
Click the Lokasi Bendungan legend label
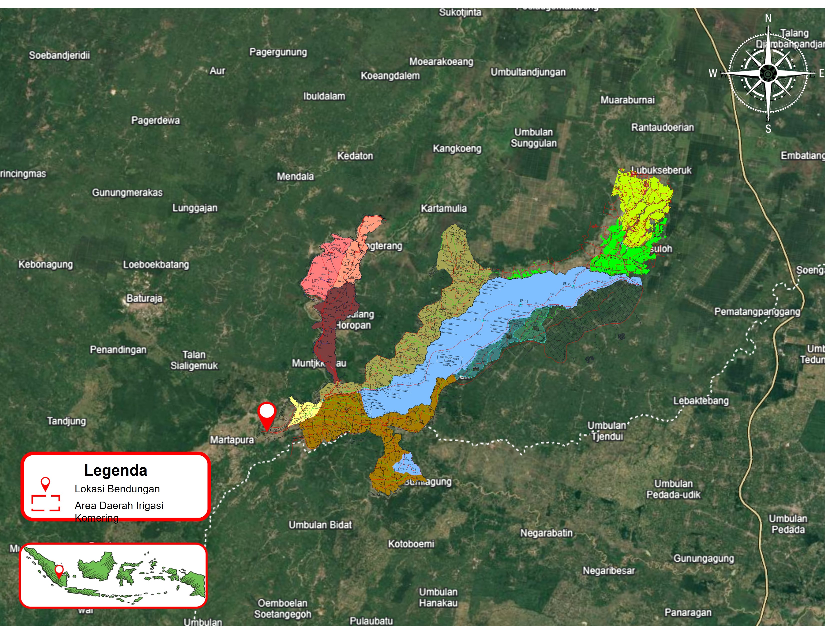117,489
